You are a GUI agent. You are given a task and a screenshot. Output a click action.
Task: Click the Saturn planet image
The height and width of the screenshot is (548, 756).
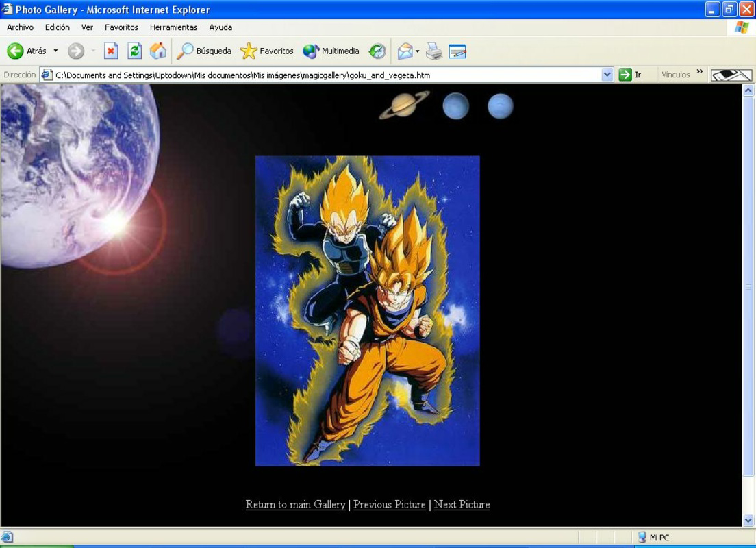tap(404, 105)
